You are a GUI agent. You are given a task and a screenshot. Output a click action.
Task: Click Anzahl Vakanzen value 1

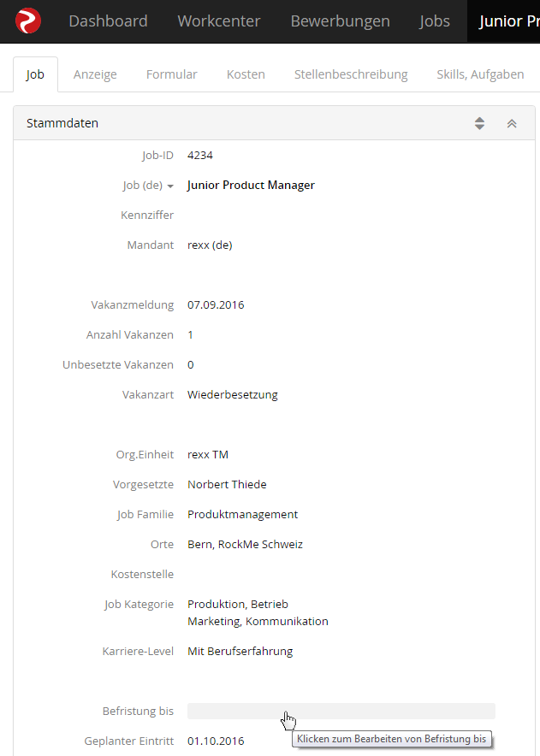(x=190, y=334)
